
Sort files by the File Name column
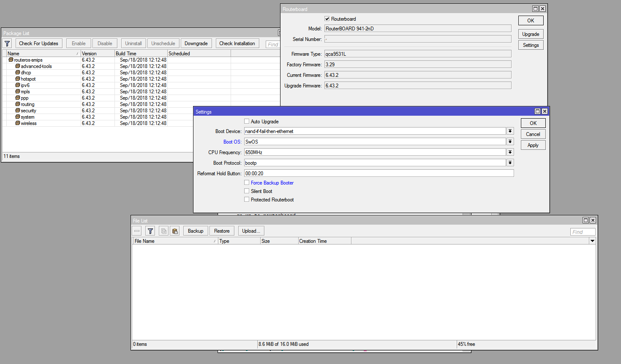[175, 241]
